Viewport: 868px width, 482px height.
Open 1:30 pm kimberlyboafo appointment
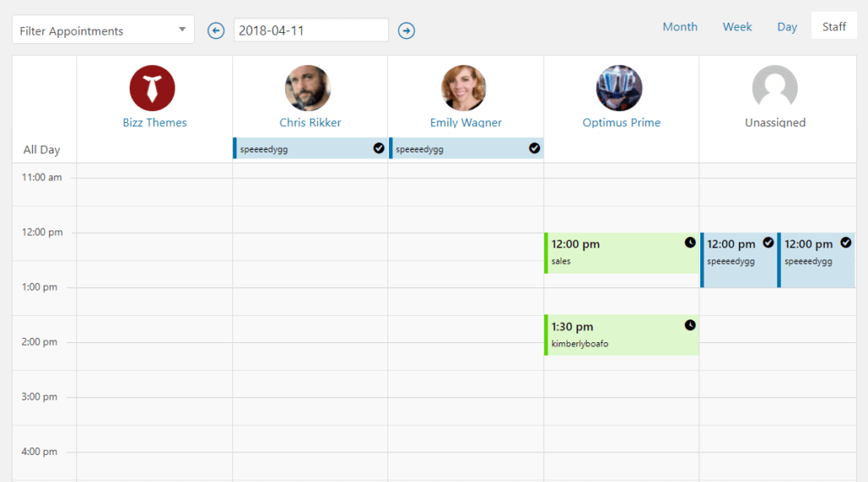[621, 335]
